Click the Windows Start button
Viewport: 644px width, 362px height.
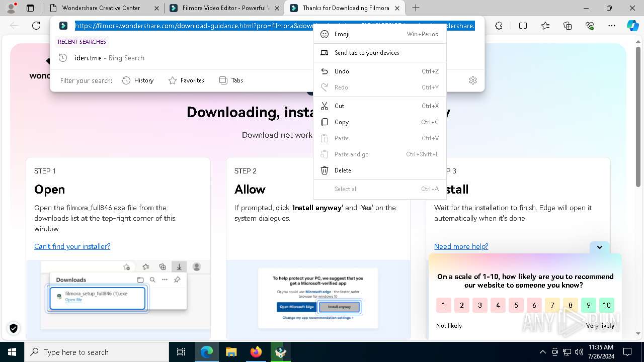(x=12, y=352)
